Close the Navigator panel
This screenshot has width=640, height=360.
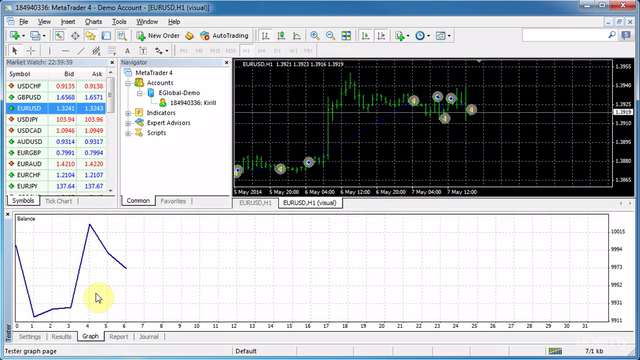click(x=227, y=62)
